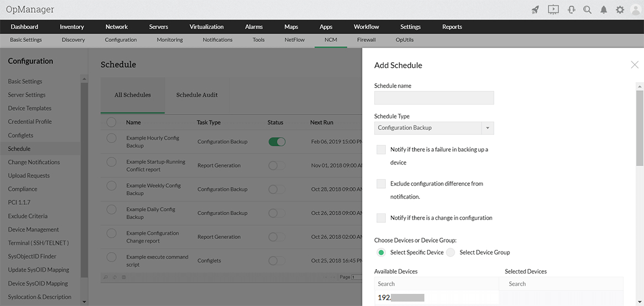Viewport: 644px width, 306px height.
Task: Click the Schedule name input field
Action: (x=434, y=98)
